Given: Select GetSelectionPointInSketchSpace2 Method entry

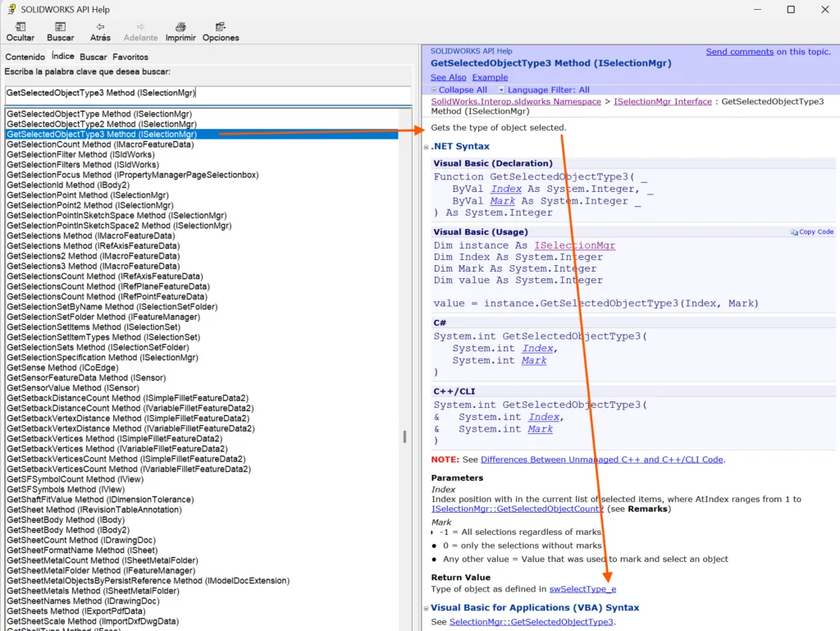Looking at the screenshot, I should [x=119, y=226].
